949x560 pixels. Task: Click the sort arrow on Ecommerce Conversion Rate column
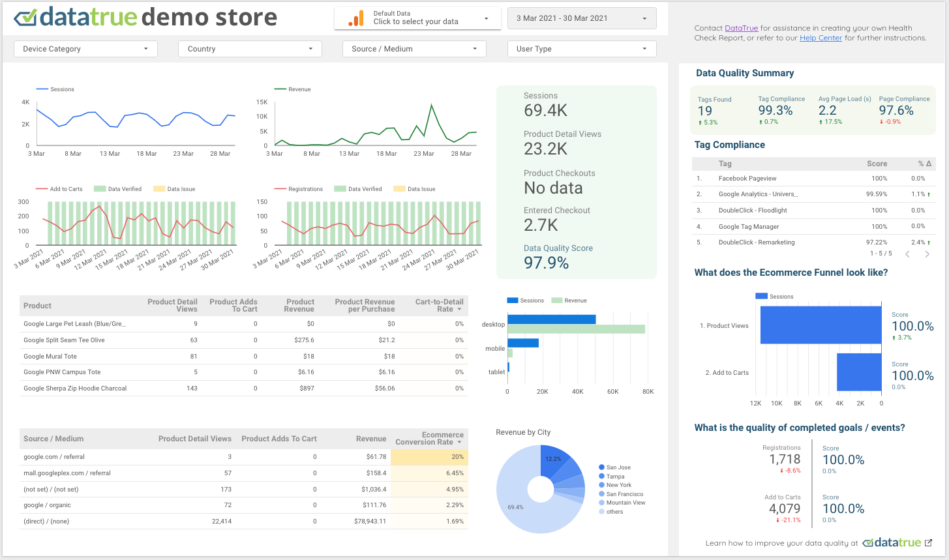pyautogui.click(x=460, y=443)
